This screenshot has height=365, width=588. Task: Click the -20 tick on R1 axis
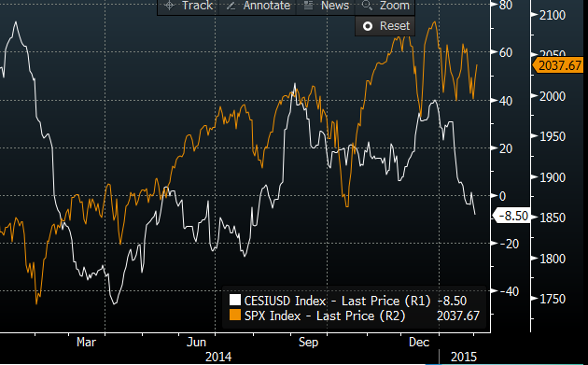click(510, 244)
